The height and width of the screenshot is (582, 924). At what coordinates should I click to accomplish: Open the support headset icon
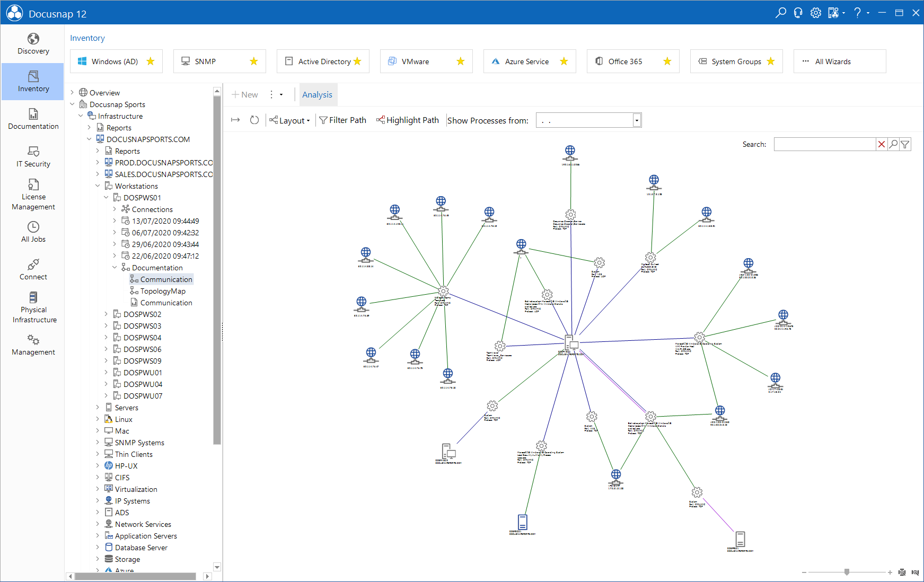pos(798,13)
